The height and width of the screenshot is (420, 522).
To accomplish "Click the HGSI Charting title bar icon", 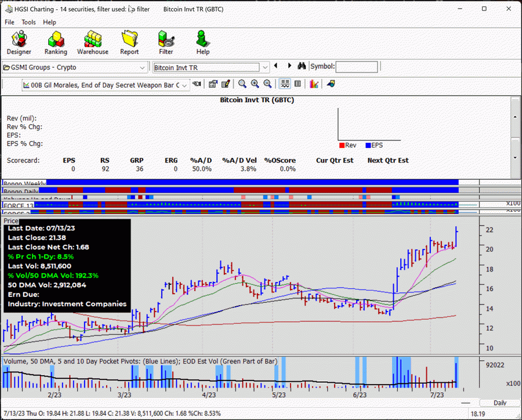I will [x=9, y=9].
